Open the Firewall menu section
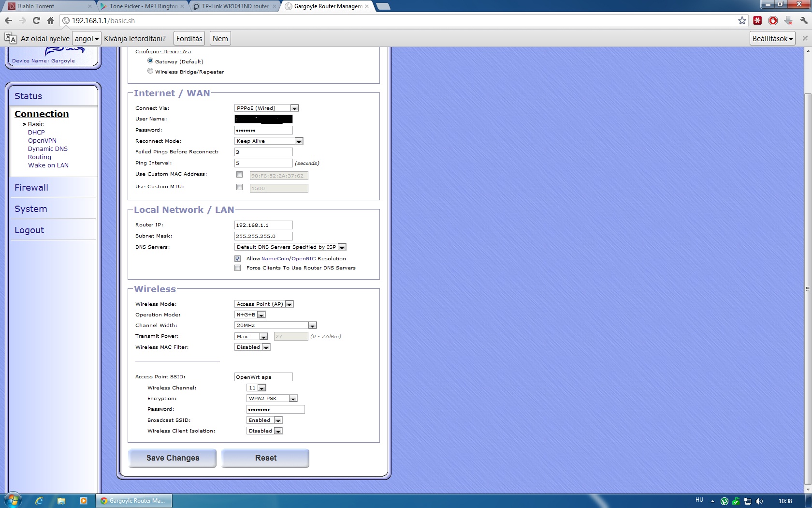812x508 pixels. click(x=31, y=187)
